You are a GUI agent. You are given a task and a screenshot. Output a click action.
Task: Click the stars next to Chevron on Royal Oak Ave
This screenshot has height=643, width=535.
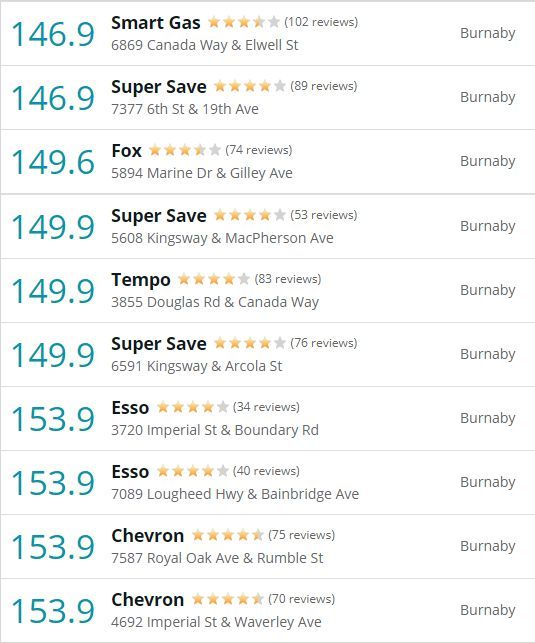coord(228,535)
